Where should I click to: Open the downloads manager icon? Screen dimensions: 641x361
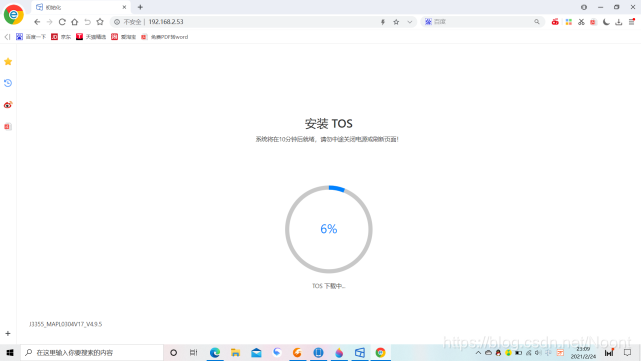click(619, 22)
